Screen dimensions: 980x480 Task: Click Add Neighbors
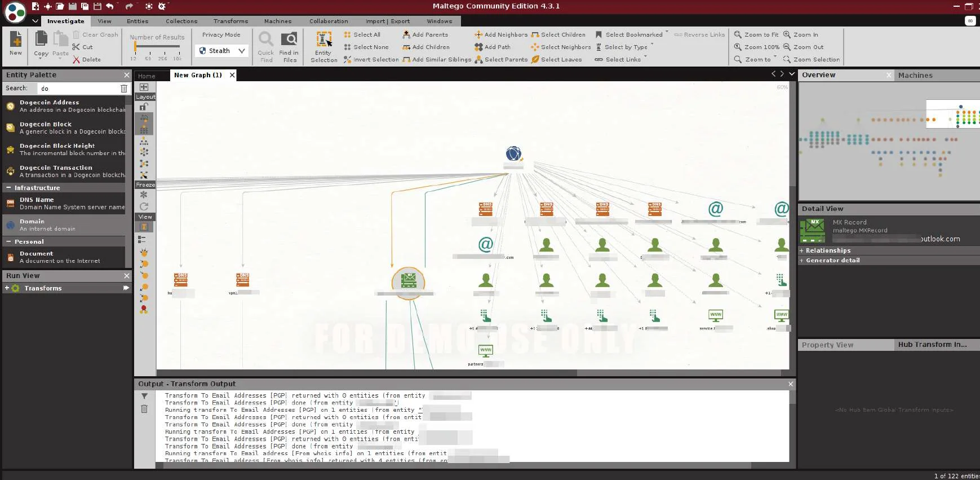pos(501,34)
